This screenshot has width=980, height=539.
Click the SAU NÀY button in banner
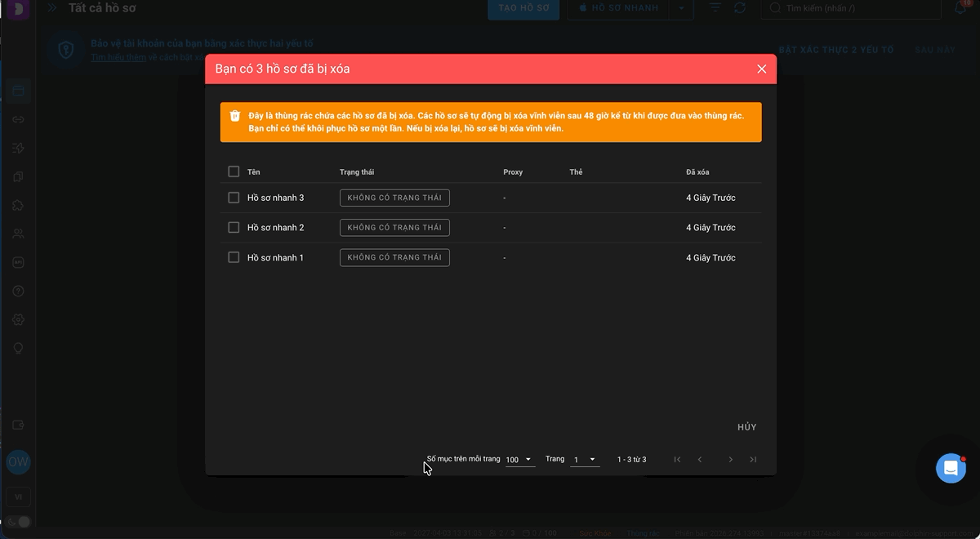point(935,50)
